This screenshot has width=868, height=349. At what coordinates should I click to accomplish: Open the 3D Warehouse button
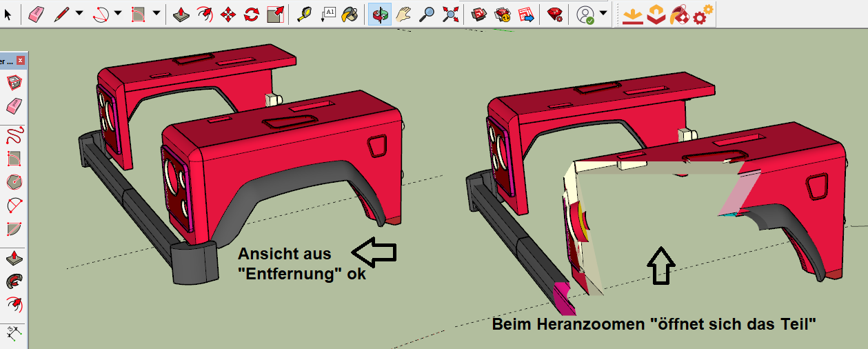[479, 14]
